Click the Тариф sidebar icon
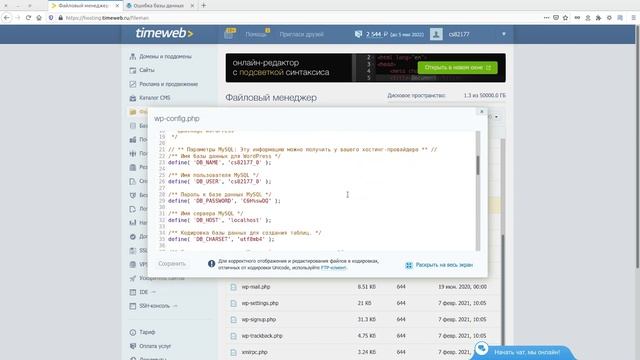Viewport: 640px width, 360px height. pos(133,332)
